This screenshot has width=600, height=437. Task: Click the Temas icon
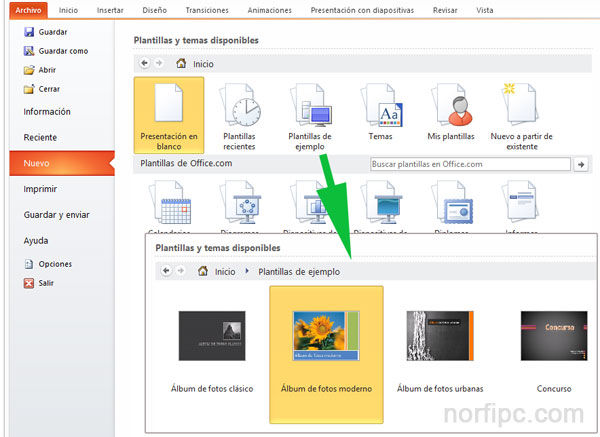pyautogui.click(x=381, y=105)
